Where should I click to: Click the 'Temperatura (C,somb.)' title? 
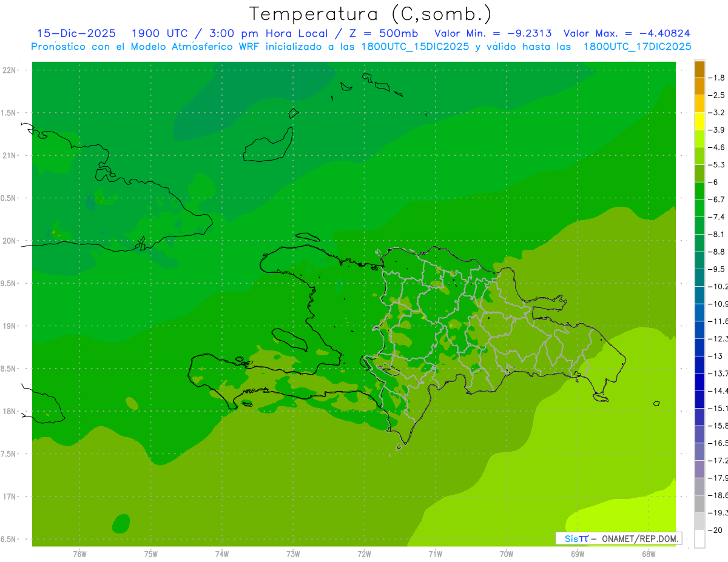click(x=371, y=14)
